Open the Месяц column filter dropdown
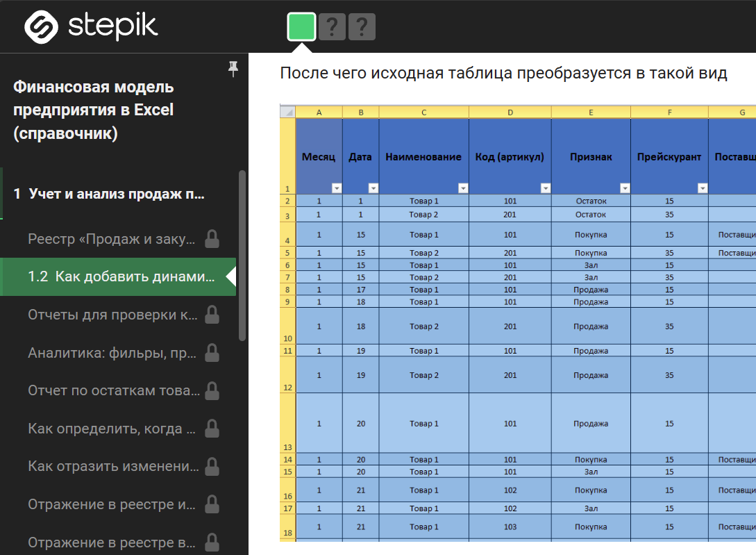The width and height of the screenshot is (756, 555). click(x=337, y=188)
